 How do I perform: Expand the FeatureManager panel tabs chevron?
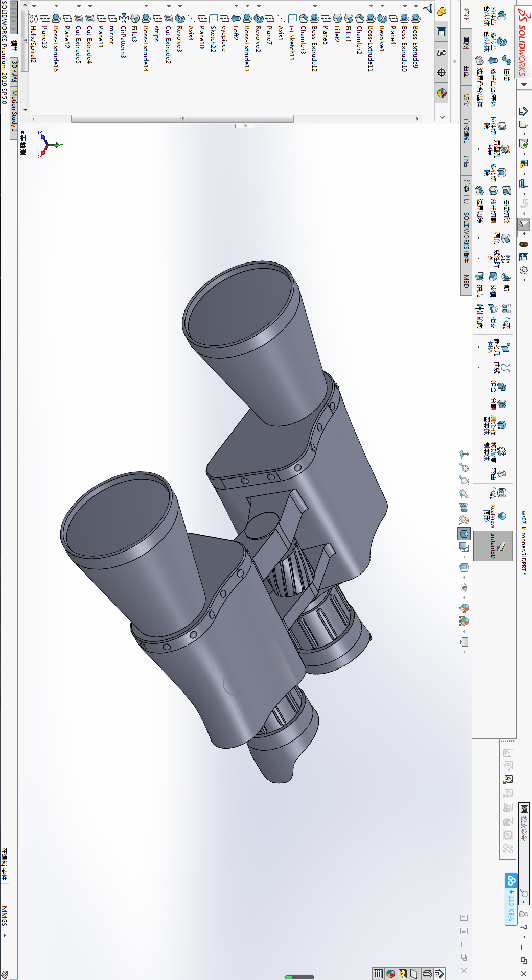pyautogui.click(x=442, y=117)
